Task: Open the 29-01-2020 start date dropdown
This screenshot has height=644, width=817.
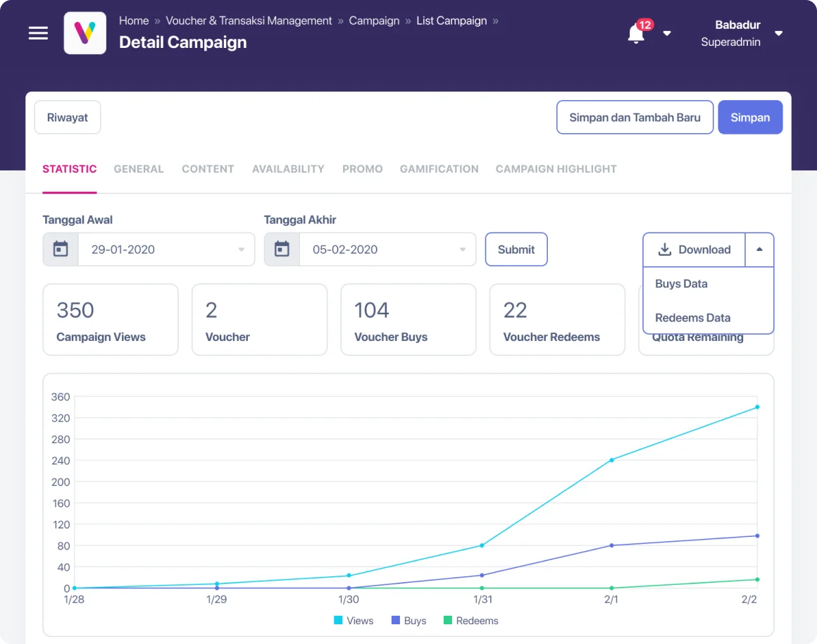Action: (x=166, y=249)
